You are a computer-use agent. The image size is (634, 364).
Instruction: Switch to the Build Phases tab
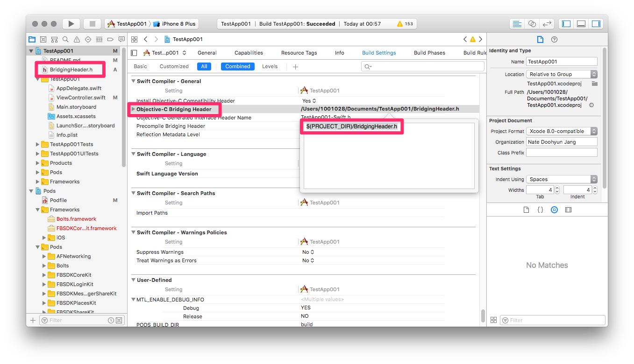[x=429, y=53]
